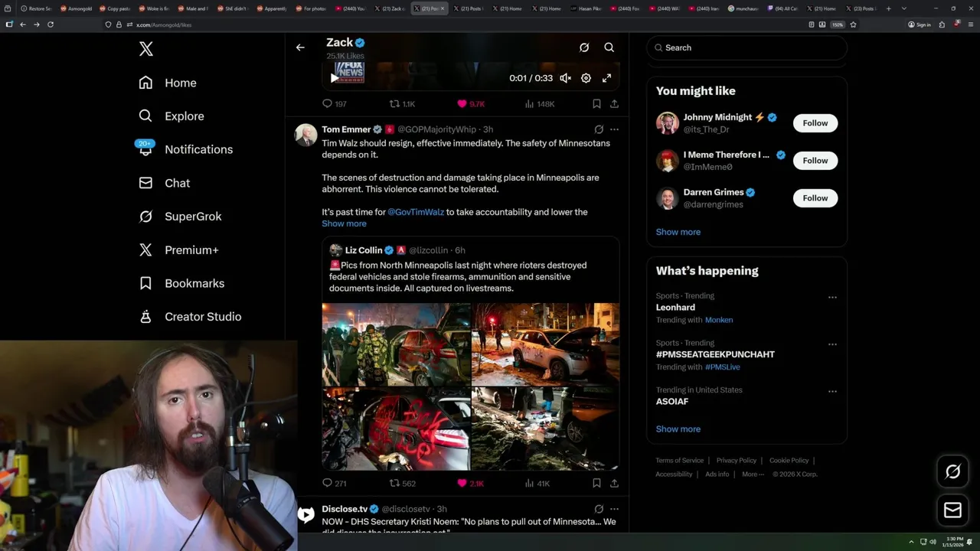Open the floating Grok button
980x551 pixels.
952,472
